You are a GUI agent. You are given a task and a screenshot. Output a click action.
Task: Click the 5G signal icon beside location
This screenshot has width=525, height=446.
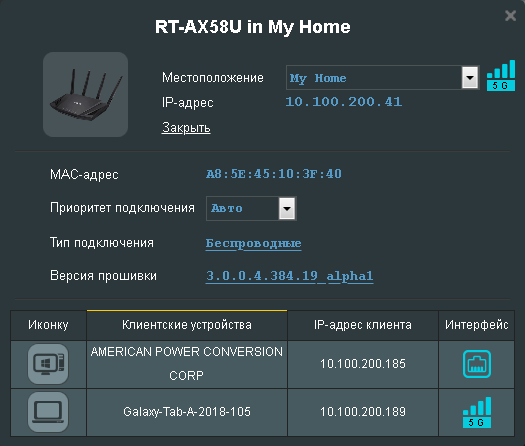point(501,75)
